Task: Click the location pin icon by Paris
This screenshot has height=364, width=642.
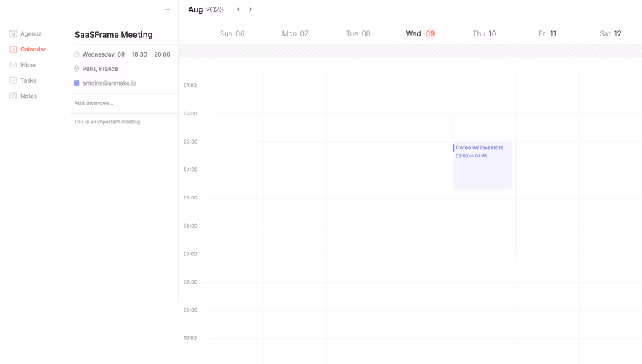Action: 77,68
